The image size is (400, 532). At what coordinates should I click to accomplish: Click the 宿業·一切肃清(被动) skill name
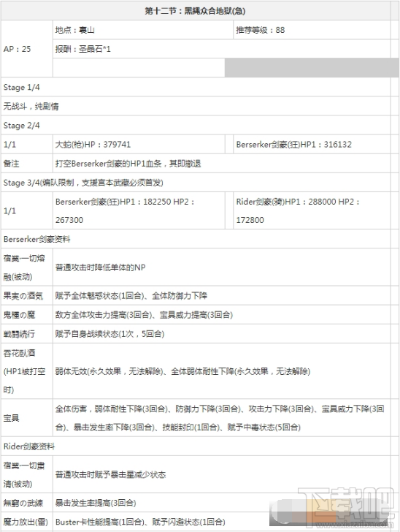pyautogui.click(x=26, y=474)
